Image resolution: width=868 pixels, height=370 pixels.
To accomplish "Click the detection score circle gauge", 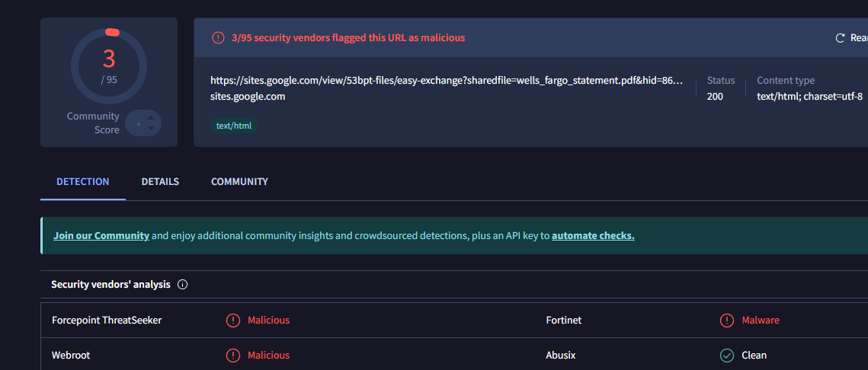I will (109, 66).
